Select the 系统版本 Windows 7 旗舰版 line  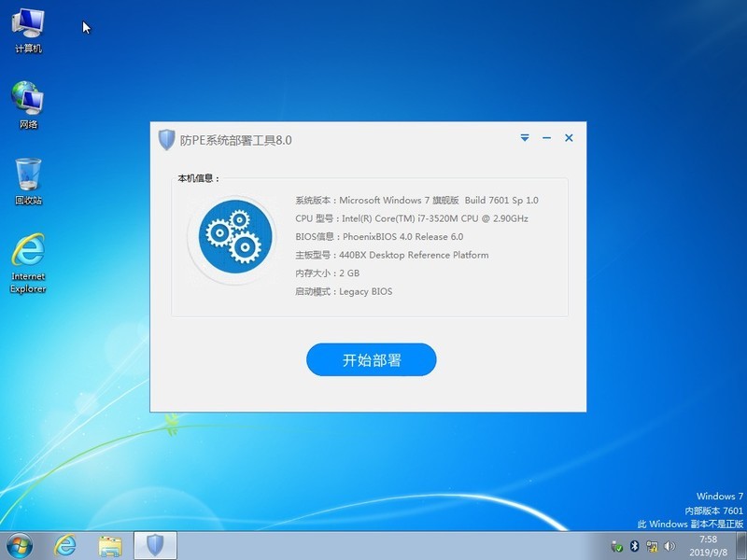click(416, 201)
